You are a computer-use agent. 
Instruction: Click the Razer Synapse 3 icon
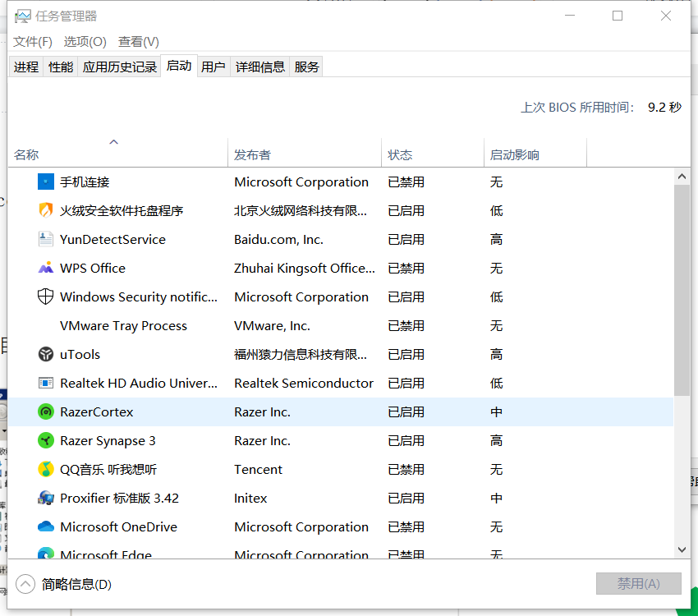[45, 440]
